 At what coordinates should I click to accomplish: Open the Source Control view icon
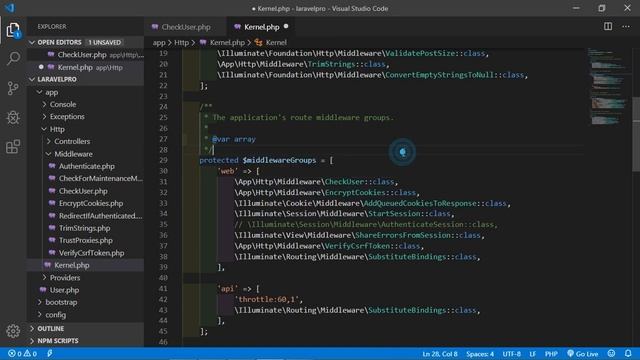coord(13,88)
